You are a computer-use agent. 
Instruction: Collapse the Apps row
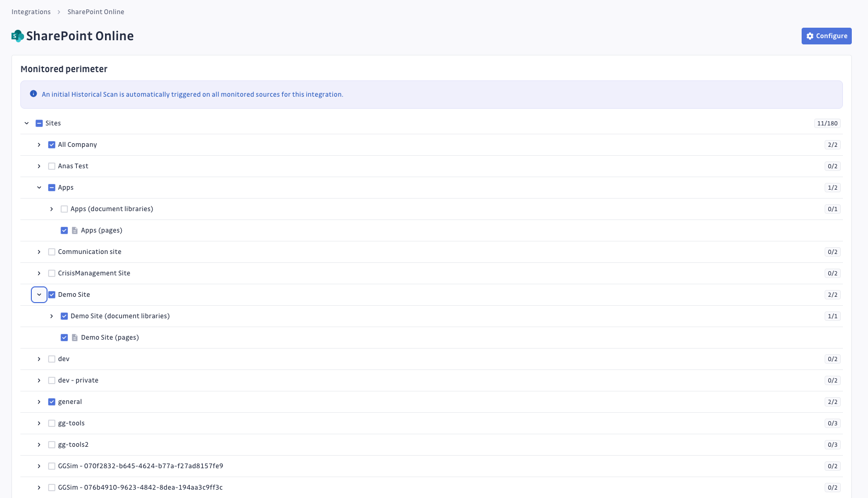(39, 188)
